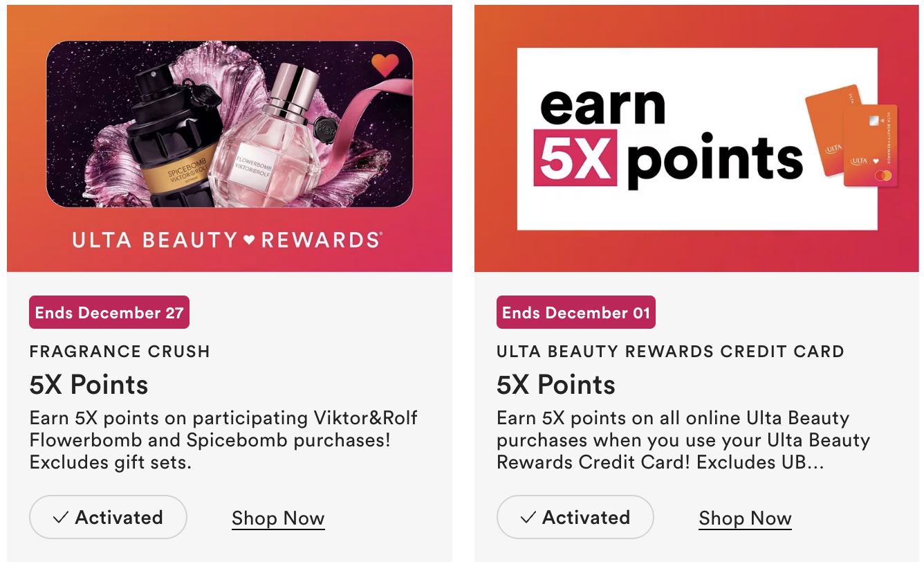Click the 5X Points heading under Fragrance Crush
The height and width of the screenshot is (562, 924).
[89, 385]
